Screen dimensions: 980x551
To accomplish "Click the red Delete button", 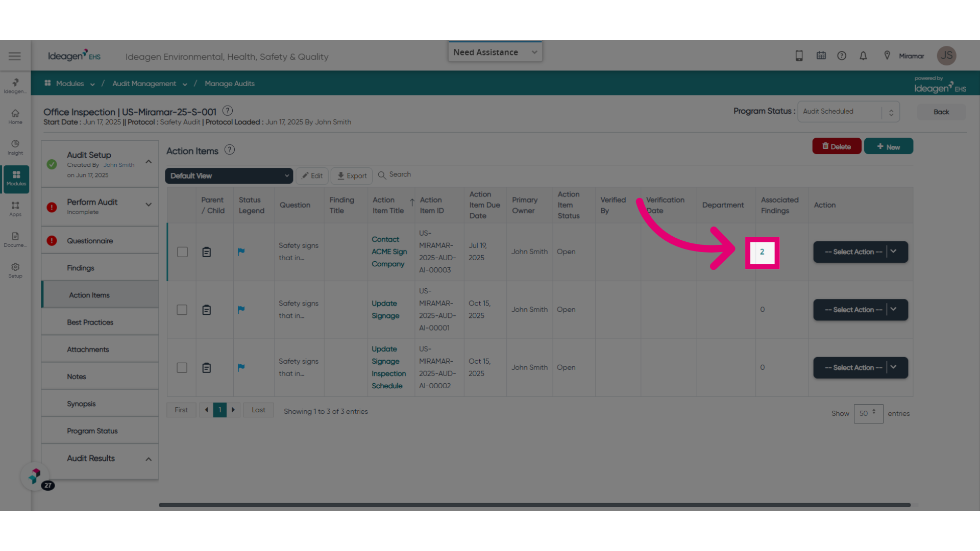I will point(837,146).
